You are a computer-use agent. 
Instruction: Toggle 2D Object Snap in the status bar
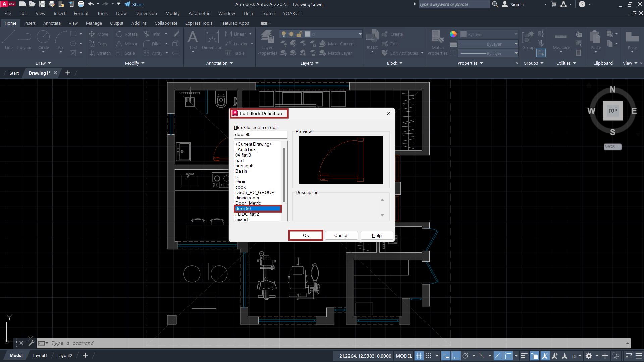point(508,356)
